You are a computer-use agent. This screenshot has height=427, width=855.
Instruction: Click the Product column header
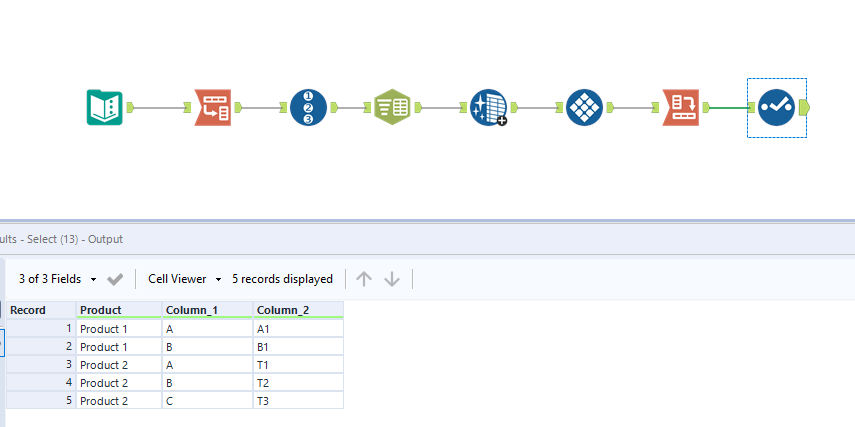(118, 310)
